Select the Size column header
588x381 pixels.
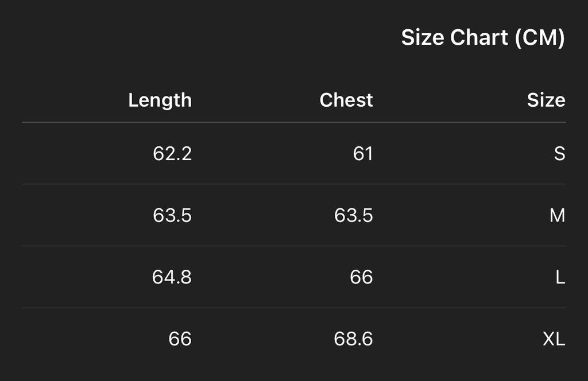point(546,100)
